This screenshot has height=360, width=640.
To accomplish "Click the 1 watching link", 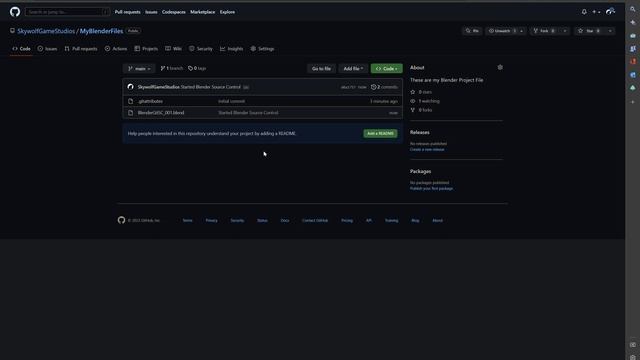I will (x=425, y=101).
